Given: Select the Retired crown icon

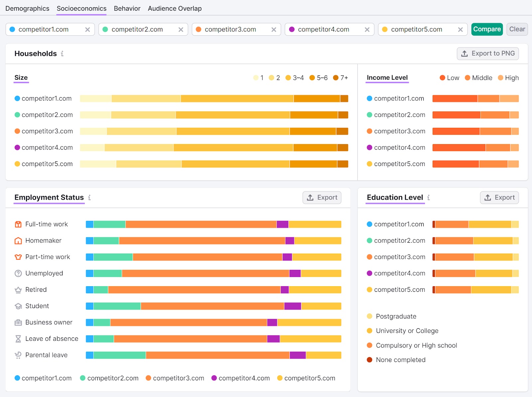Looking at the screenshot, I should (x=18, y=290).
